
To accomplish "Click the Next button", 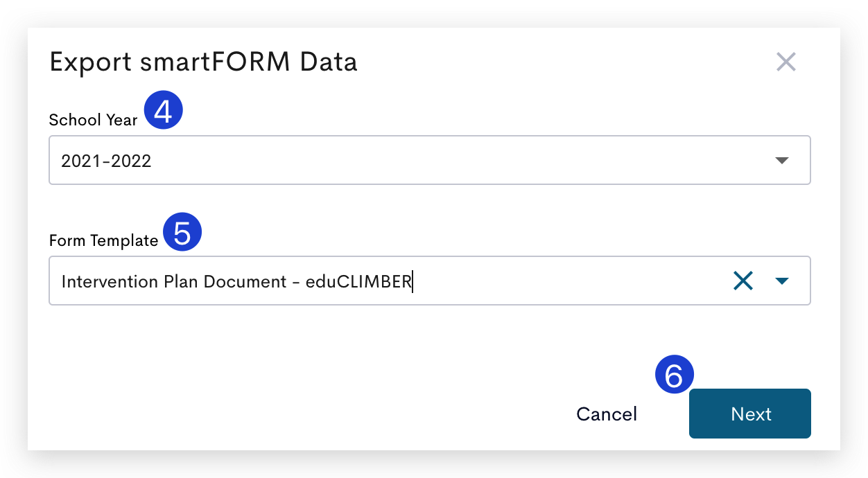I will point(750,414).
